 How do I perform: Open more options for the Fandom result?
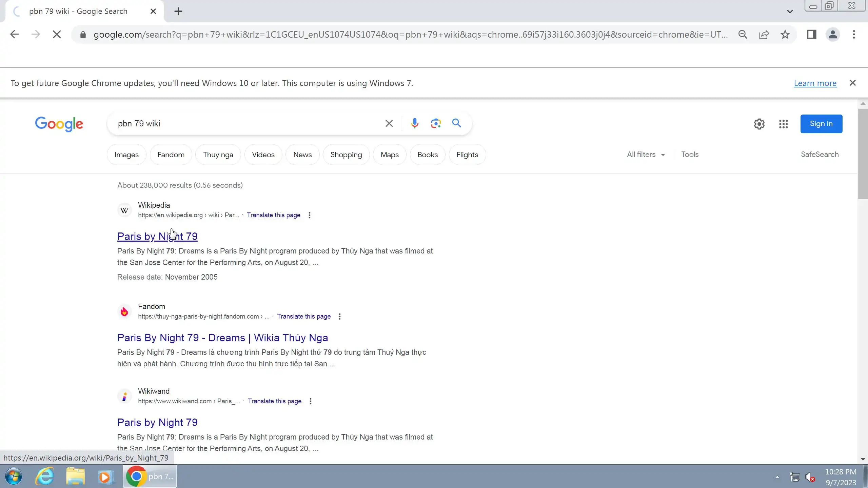coord(339,317)
